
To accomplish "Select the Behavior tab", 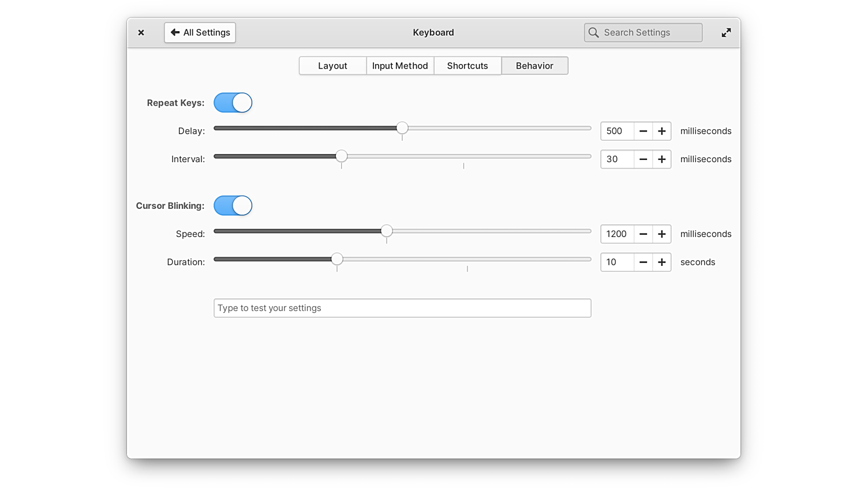I will 534,66.
